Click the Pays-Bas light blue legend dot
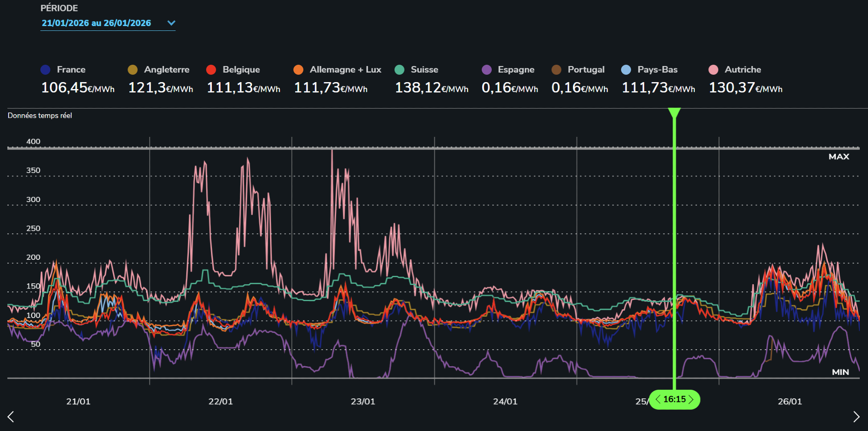Viewport: 868px width, 431px height. pyautogui.click(x=626, y=70)
